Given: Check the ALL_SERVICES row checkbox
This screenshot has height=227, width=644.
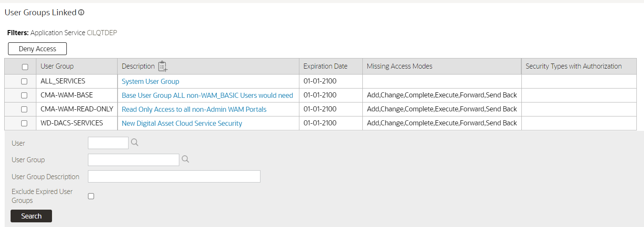Looking at the screenshot, I should 25,81.
